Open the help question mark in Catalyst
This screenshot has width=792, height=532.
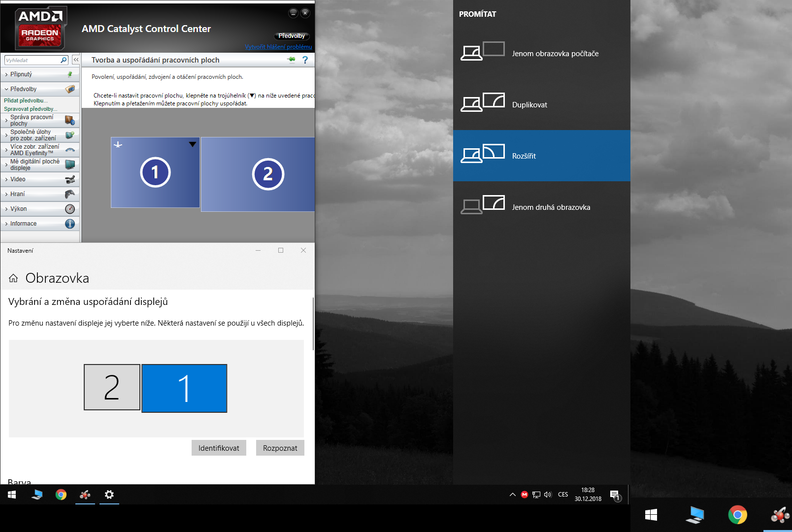305,60
